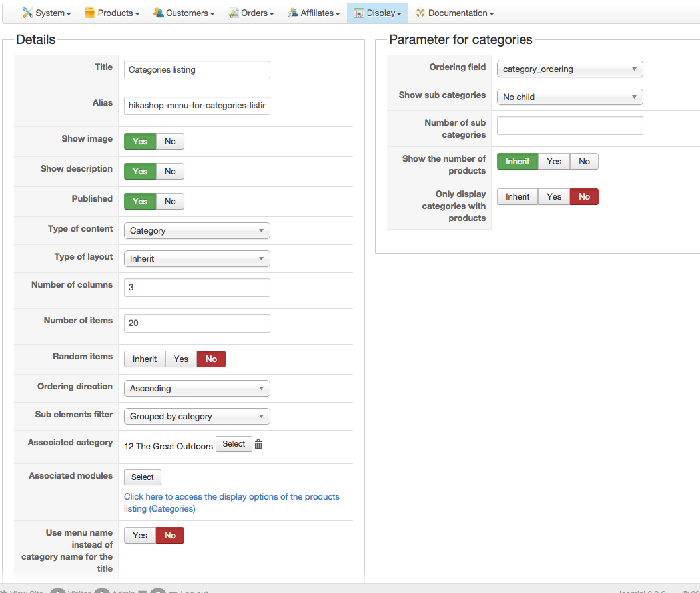
Task: Click the Affiliates icon in menu bar
Action: [x=293, y=13]
